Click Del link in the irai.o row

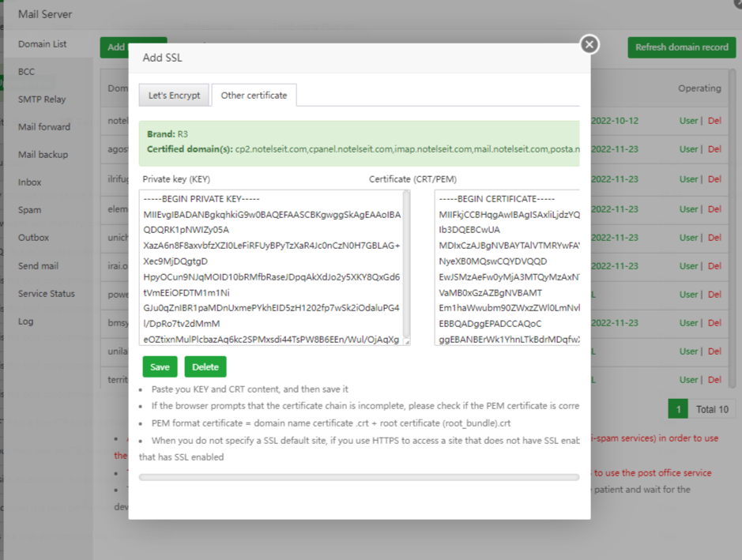pyautogui.click(x=714, y=266)
